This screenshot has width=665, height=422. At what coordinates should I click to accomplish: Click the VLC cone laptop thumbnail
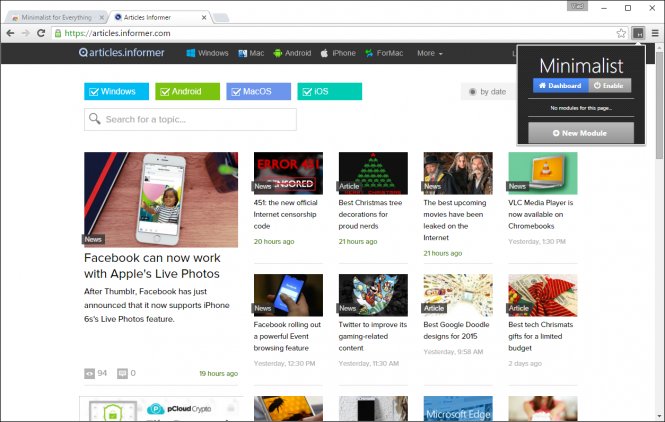(x=543, y=173)
